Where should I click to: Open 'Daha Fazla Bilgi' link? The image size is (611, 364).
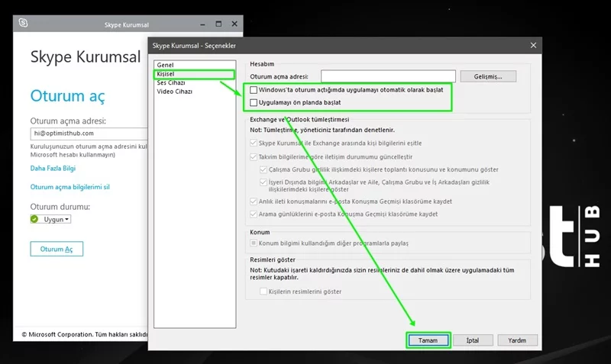pyautogui.click(x=53, y=168)
